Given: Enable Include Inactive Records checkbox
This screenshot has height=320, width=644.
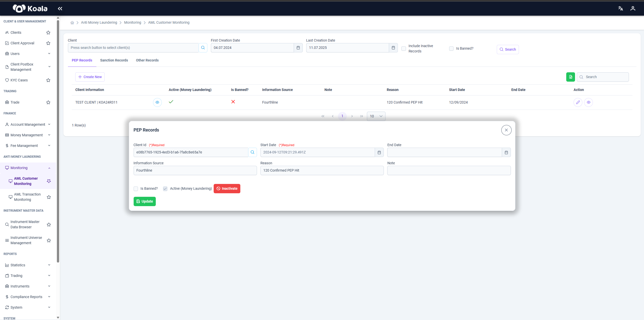Looking at the screenshot, I should tap(404, 49).
